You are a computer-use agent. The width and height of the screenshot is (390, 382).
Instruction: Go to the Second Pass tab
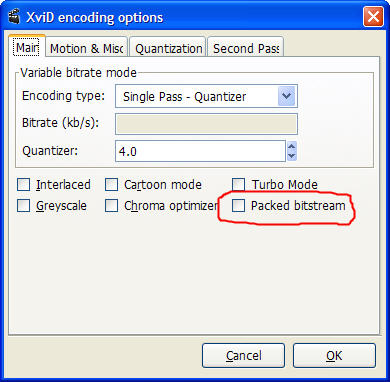click(246, 48)
